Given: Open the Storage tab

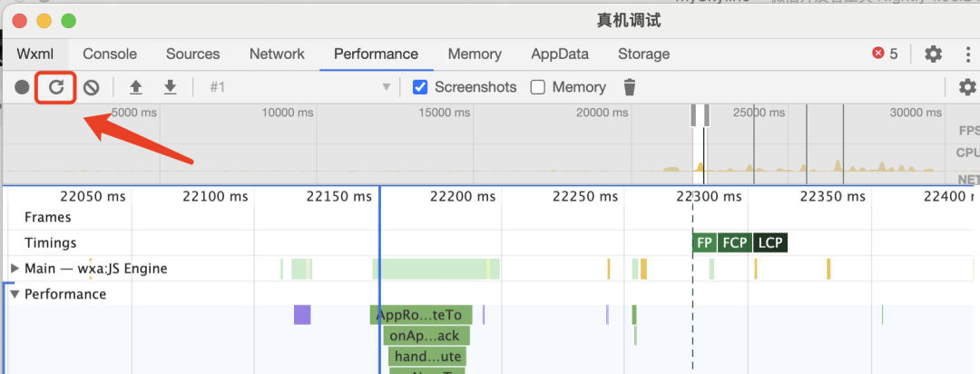Looking at the screenshot, I should (x=643, y=54).
